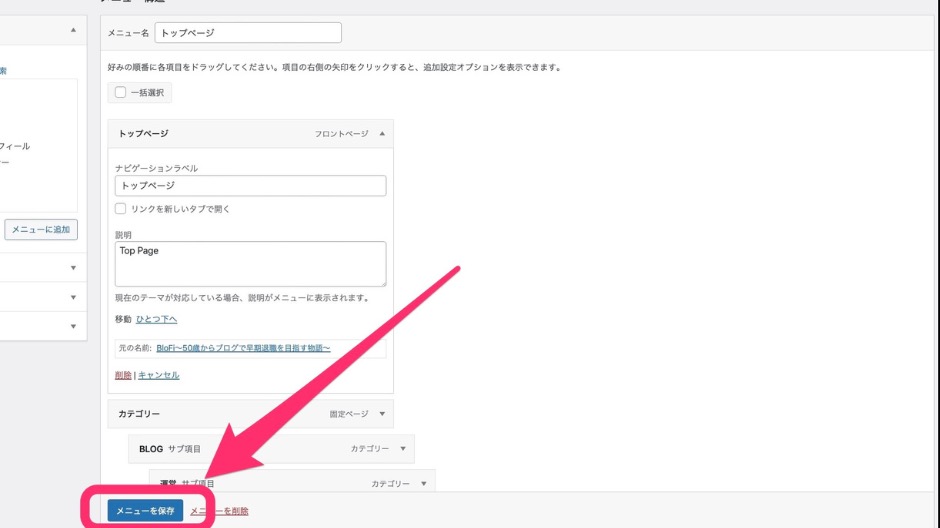Screen dimensions: 940x528
Task: Expand third collapsed section below メニューに追加
Action: click(73, 326)
